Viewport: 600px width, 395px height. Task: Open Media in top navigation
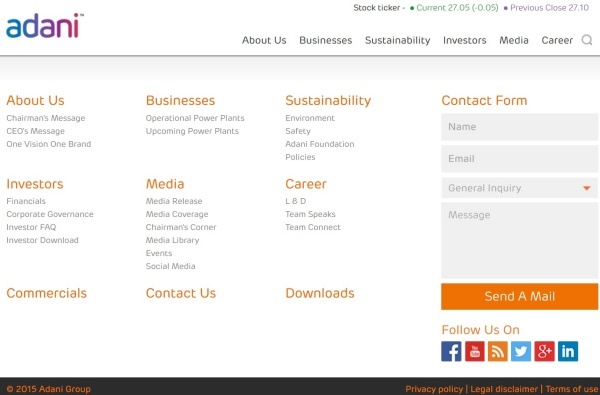(514, 40)
